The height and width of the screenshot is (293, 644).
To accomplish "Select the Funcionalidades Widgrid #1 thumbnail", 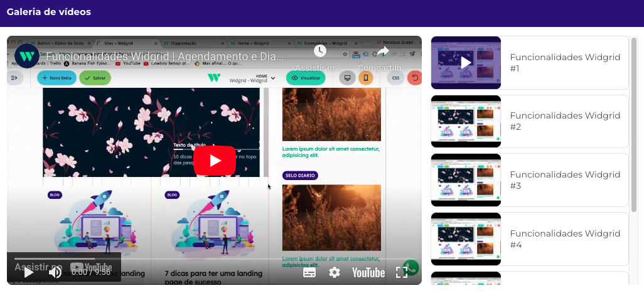I will 466,63.
